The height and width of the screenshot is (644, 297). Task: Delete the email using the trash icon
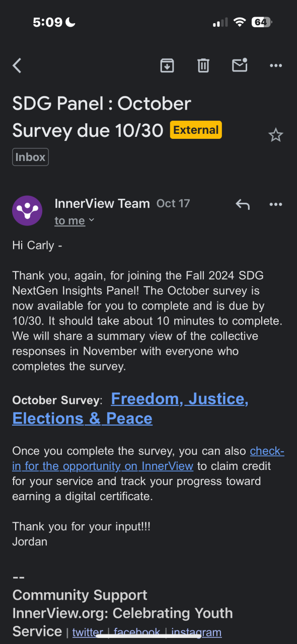point(203,65)
